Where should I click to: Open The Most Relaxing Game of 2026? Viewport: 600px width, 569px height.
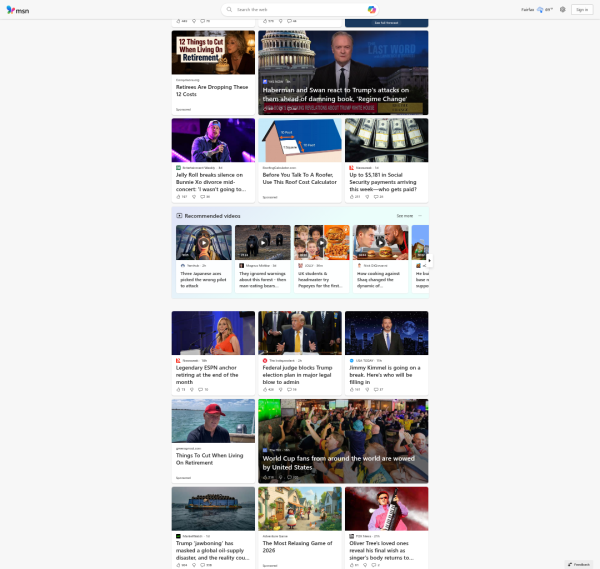tap(297, 547)
